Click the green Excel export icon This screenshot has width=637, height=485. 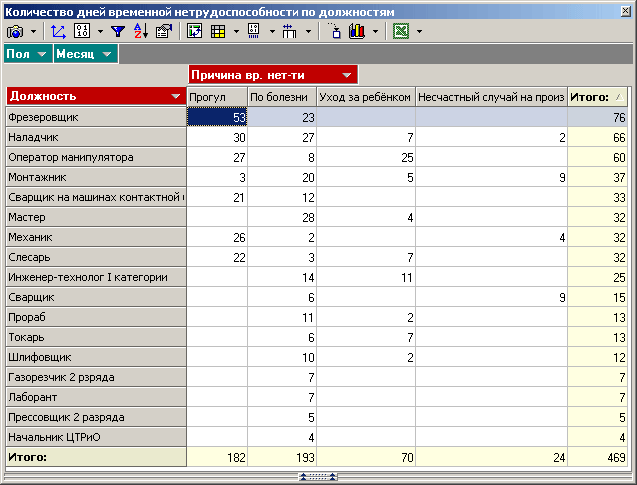pos(401,31)
